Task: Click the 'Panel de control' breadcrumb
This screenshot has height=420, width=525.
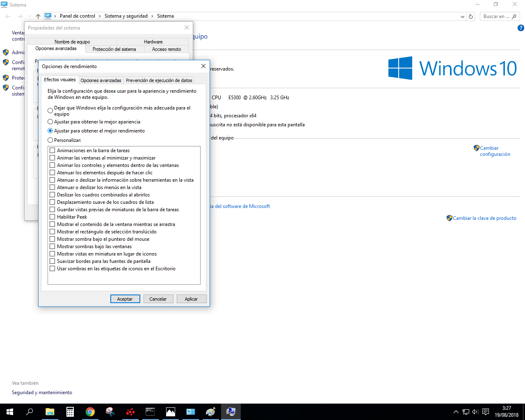Action: [x=78, y=16]
